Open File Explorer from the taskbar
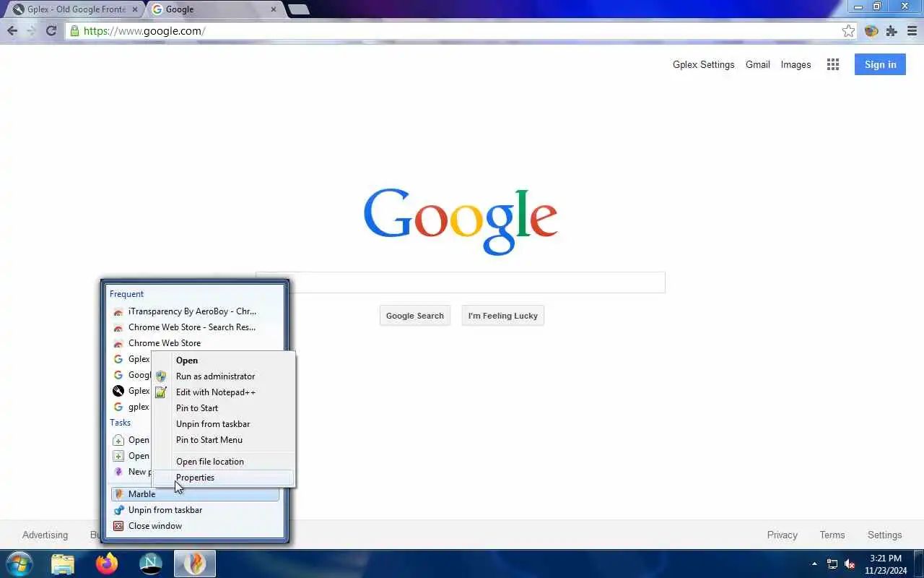Viewport: 924px width, 578px height. (63, 564)
